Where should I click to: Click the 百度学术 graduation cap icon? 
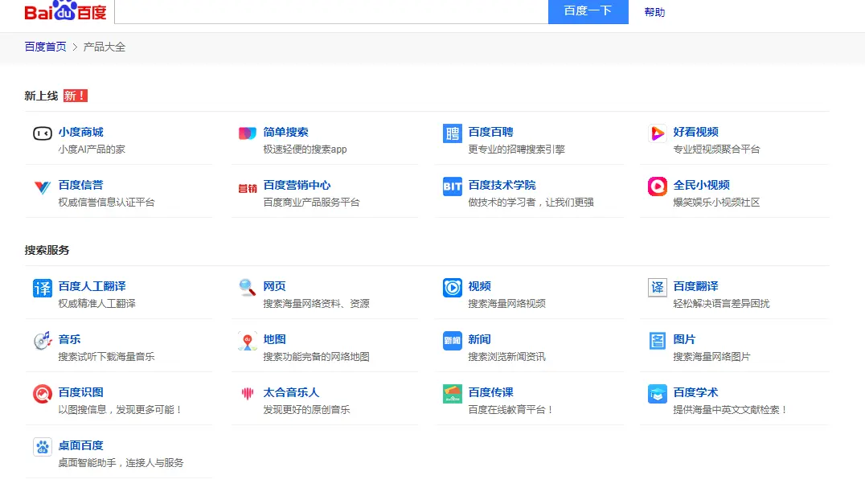coord(657,394)
